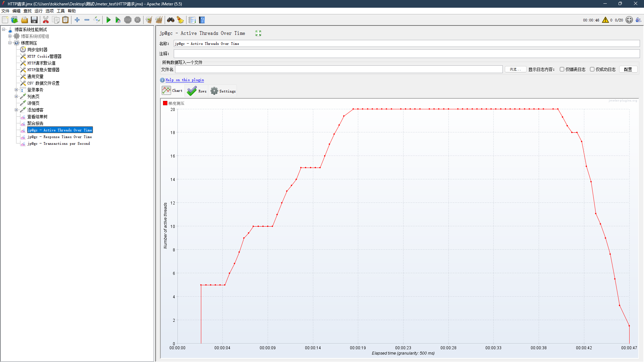Enable success-only log checkbox 仅成功日志

592,69
